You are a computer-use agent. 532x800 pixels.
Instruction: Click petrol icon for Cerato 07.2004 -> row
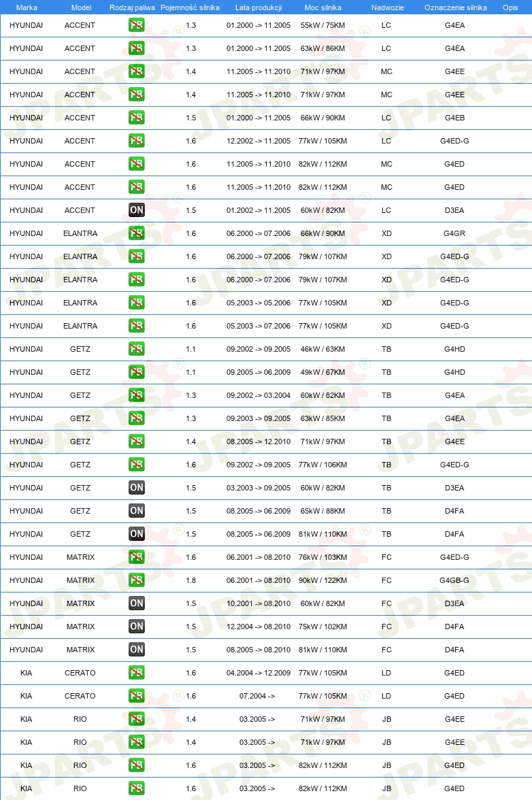(x=136, y=696)
